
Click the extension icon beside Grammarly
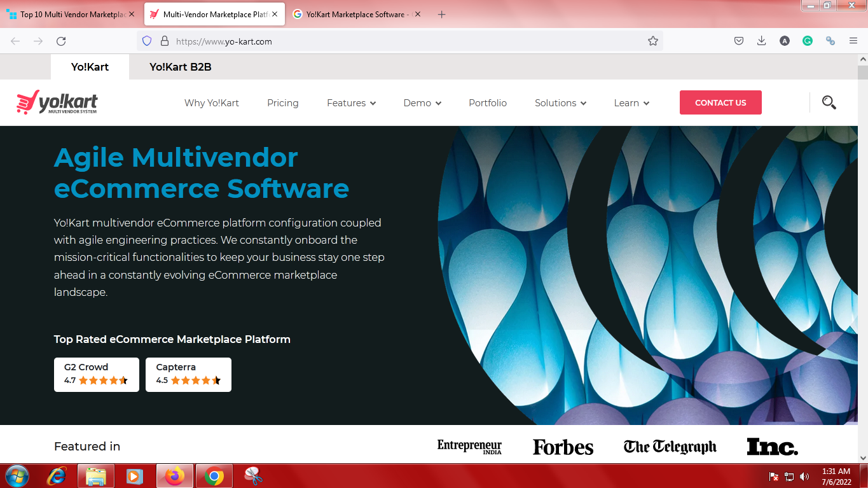(x=830, y=41)
